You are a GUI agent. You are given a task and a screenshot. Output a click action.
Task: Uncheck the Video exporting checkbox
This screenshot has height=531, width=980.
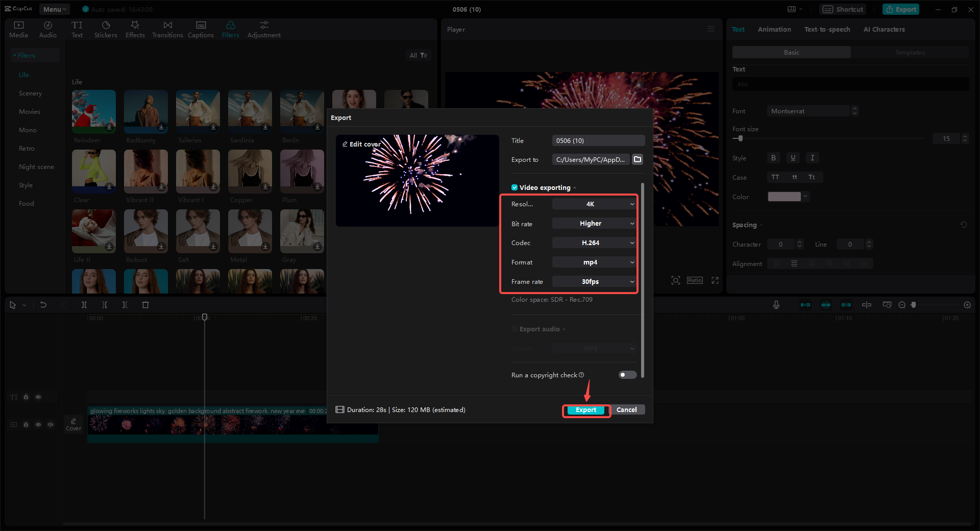pos(514,187)
